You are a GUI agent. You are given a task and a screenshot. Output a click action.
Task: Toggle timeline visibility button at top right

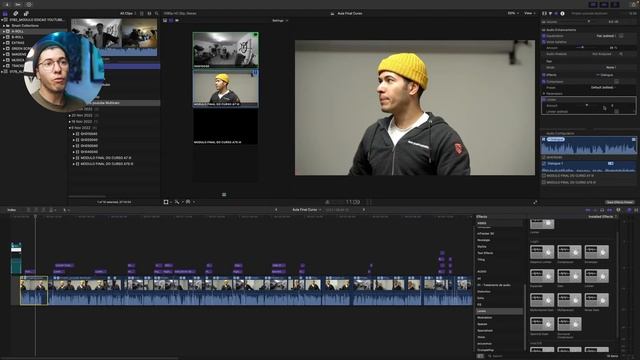604,4
